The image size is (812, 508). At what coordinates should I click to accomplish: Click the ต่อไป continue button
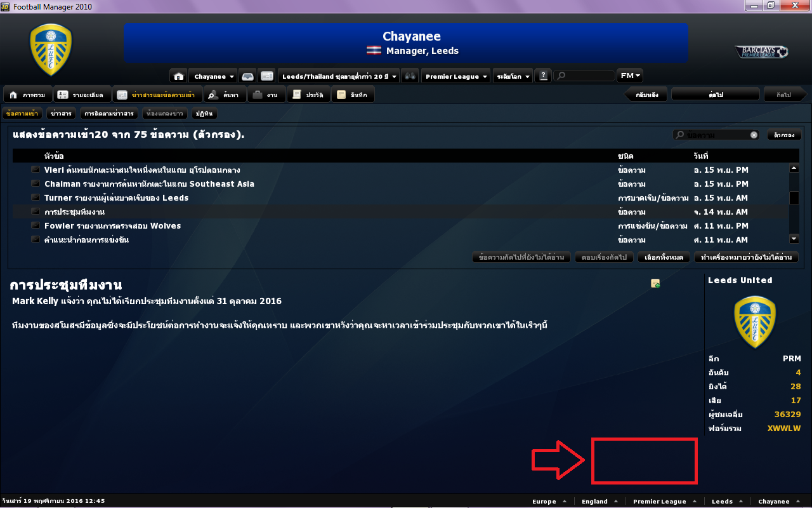tap(716, 95)
